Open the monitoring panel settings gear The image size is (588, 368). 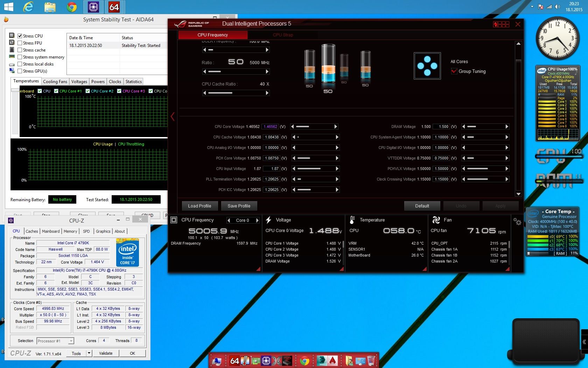click(517, 221)
